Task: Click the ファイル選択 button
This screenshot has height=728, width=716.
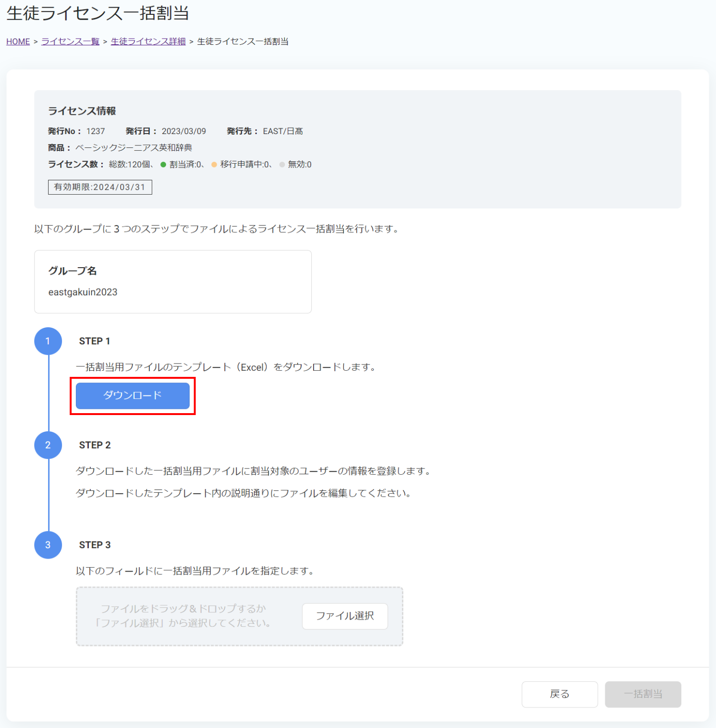Action: click(x=345, y=616)
